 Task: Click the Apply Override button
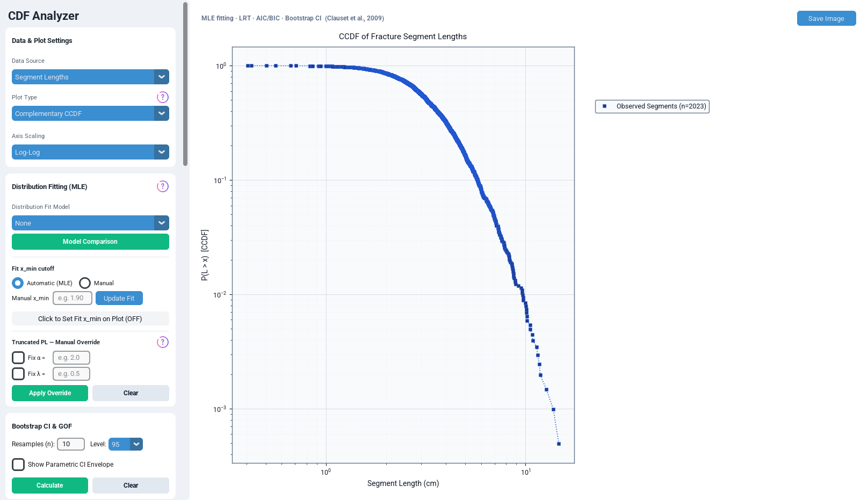tap(50, 393)
